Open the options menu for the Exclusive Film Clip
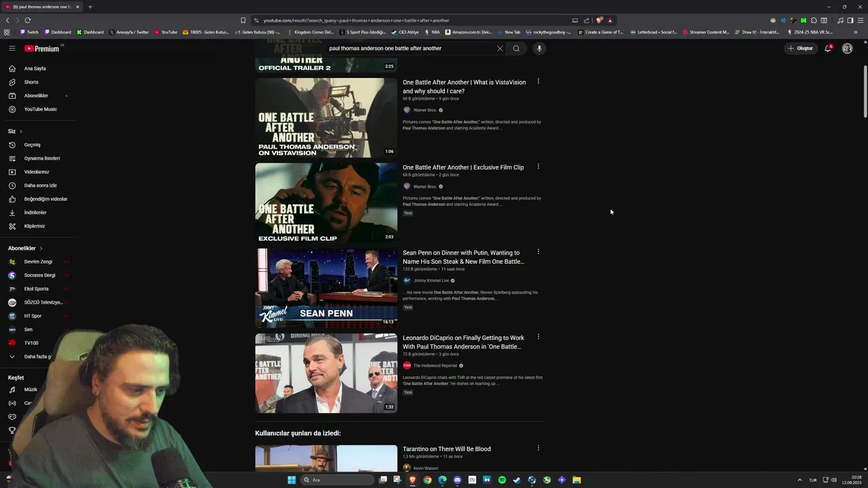The height and width of the screenshot is (488, 868). [x=538, y=167]
